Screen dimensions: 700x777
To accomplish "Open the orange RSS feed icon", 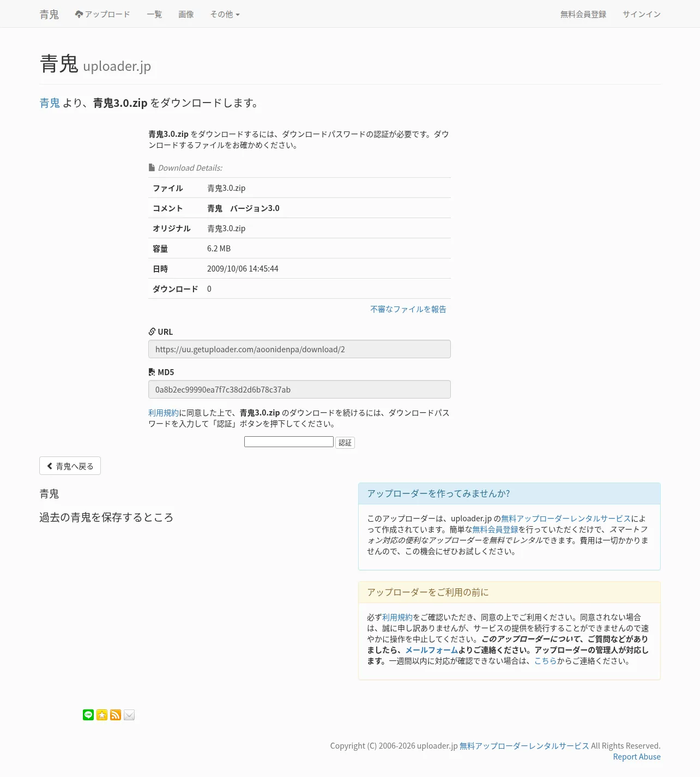I will pyautogui.click(x=116, y=715).
